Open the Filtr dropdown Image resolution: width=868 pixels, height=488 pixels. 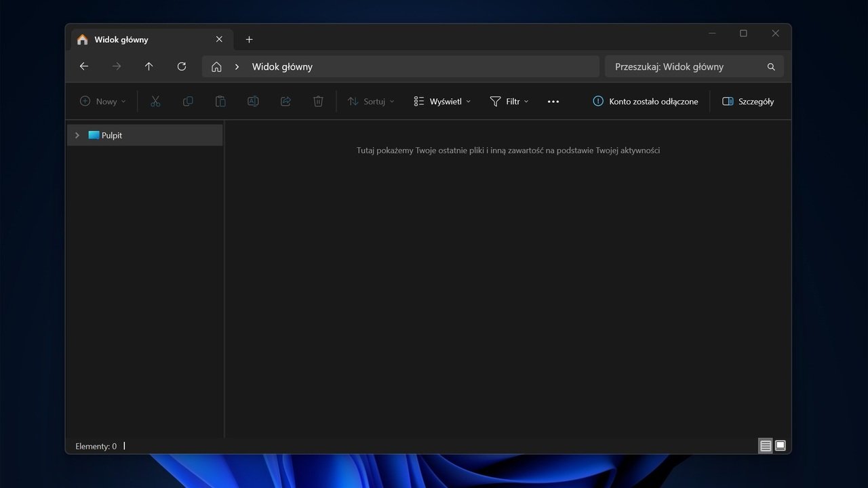tap(509, 101)
